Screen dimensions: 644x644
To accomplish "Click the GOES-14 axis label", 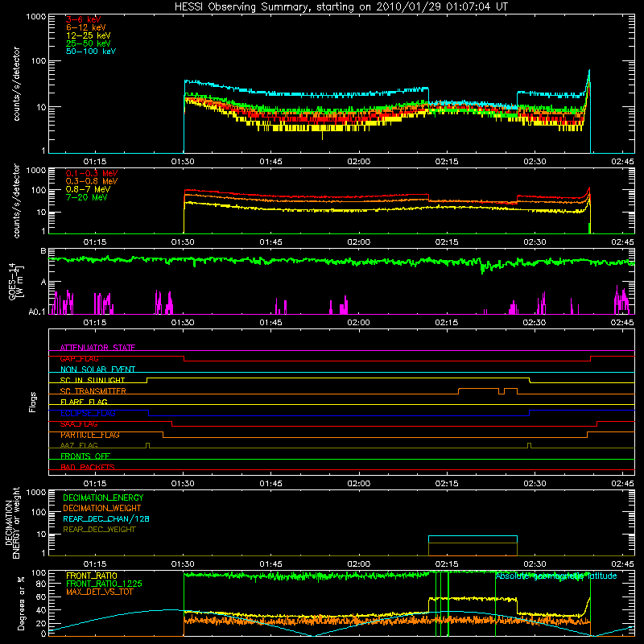I will (x=15, y=282).
